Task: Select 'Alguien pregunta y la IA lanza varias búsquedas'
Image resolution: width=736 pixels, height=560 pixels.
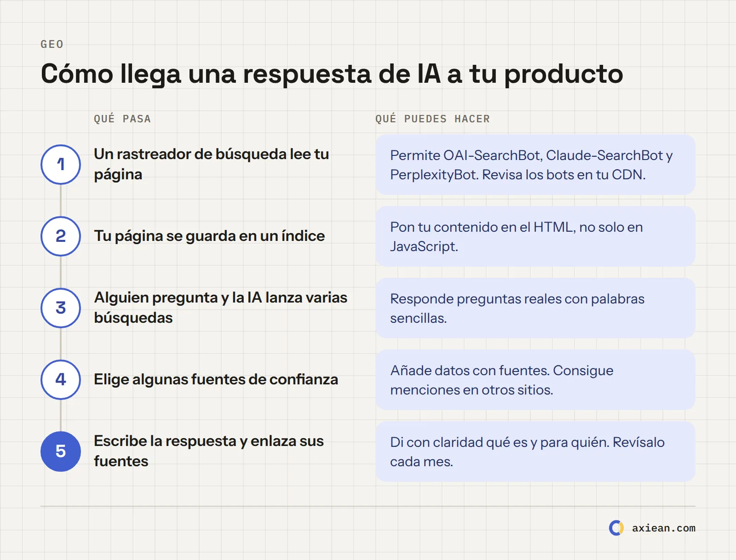Action: pyautogui.click(x=221, y=308)
